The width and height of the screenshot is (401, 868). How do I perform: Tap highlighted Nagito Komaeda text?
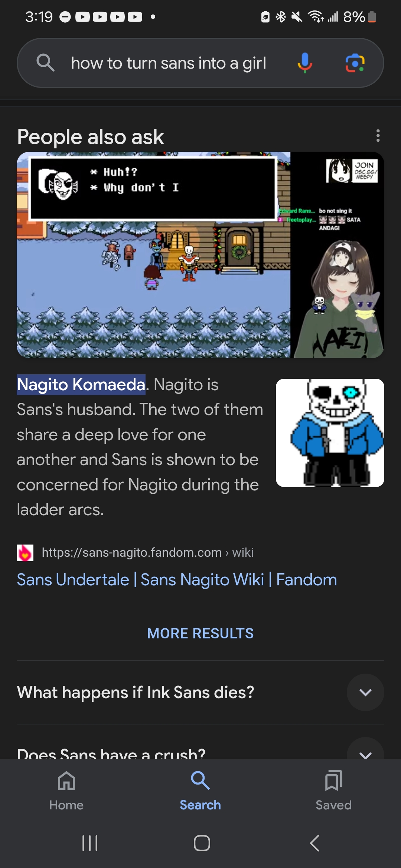[81, 385]
